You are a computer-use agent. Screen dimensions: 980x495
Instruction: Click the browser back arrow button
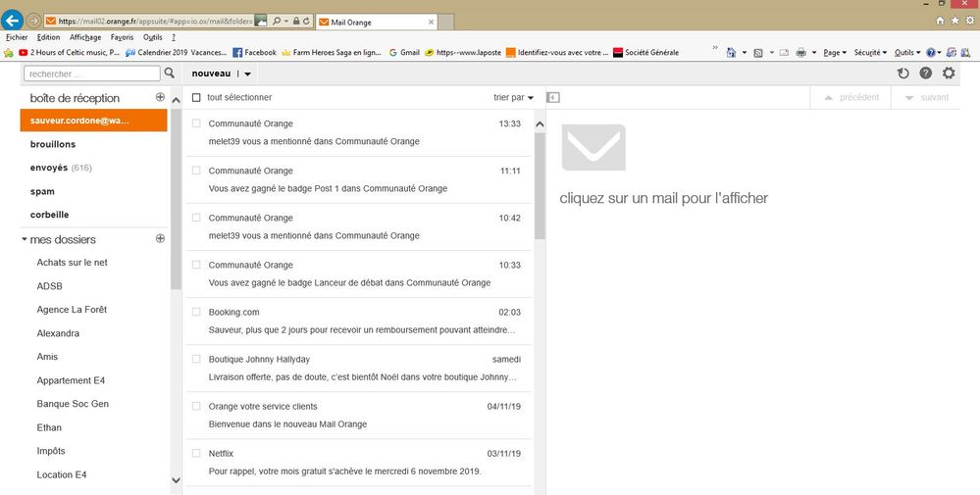coord(13,20)
